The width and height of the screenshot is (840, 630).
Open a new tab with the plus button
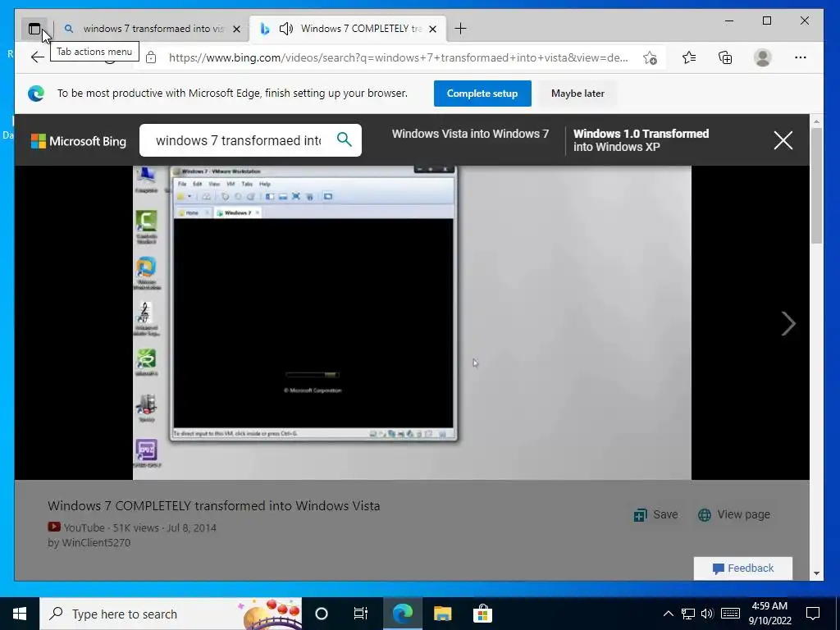tap(460, 29)
